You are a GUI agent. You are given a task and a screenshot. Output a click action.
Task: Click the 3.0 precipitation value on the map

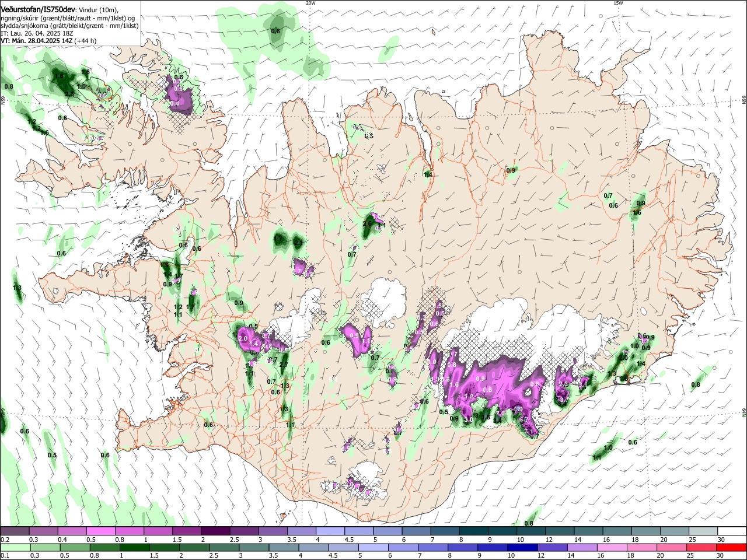pos(468,419)
